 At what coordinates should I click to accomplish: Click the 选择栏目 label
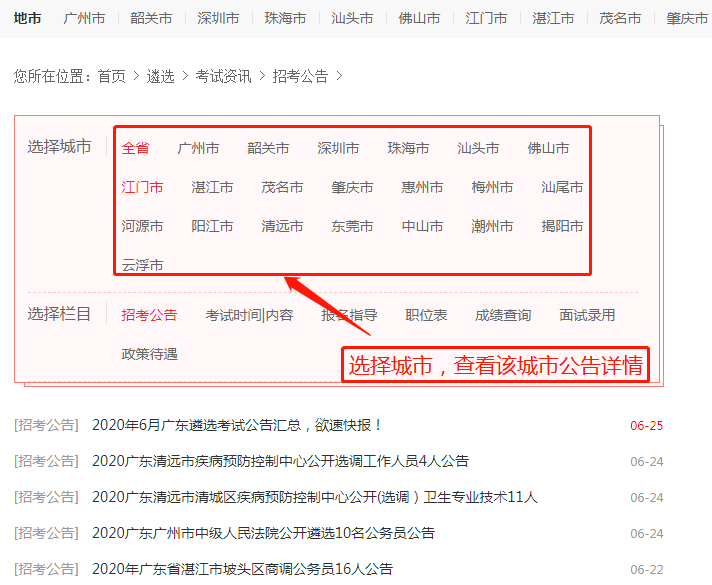pos(59,314)
